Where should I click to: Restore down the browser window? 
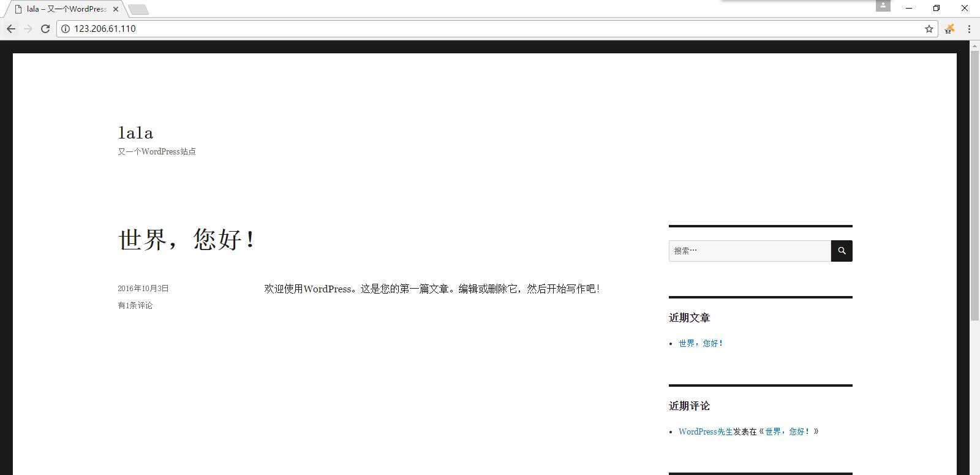[937, 8]
